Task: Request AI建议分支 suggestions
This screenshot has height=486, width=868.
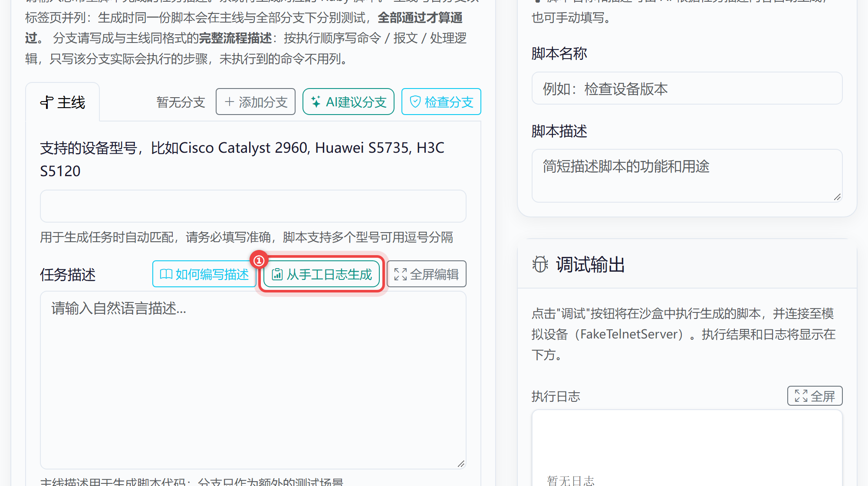Action: pos(349,102)
